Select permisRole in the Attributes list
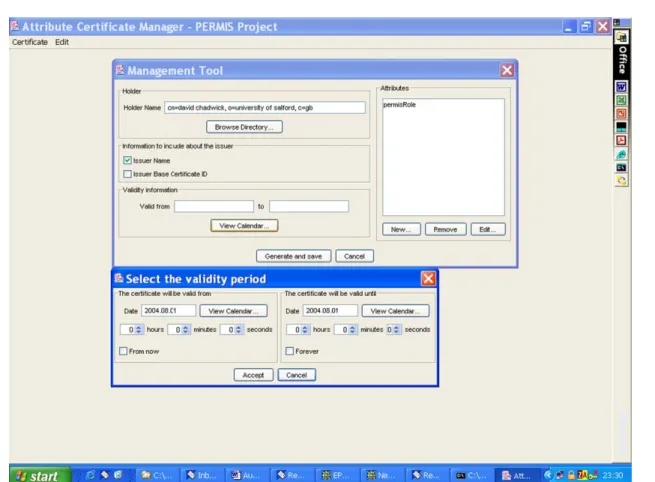The image size is (655, 482). click(x=399, y=105)
